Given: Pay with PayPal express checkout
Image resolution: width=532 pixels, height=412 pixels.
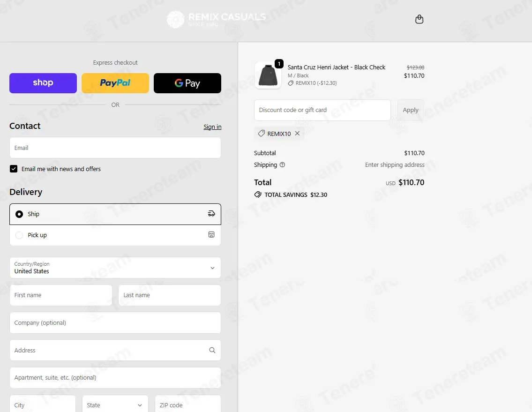Looking at the screenshot, I should coord(115,83).
